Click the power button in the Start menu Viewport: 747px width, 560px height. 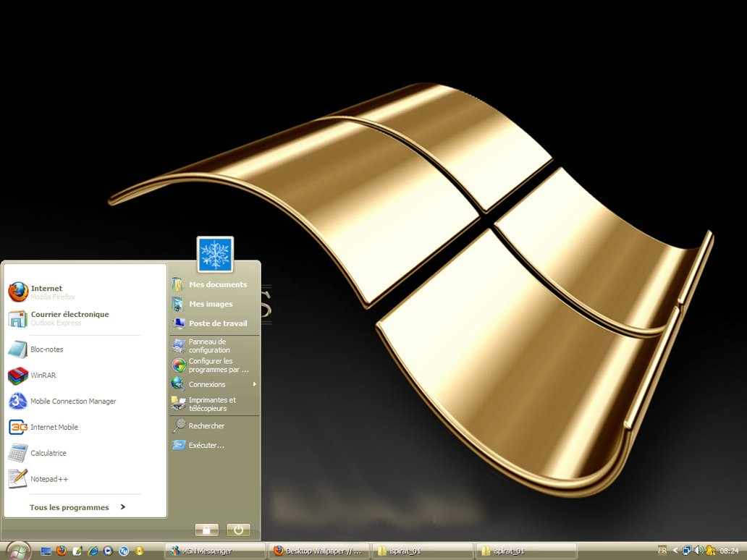[239, 530]
